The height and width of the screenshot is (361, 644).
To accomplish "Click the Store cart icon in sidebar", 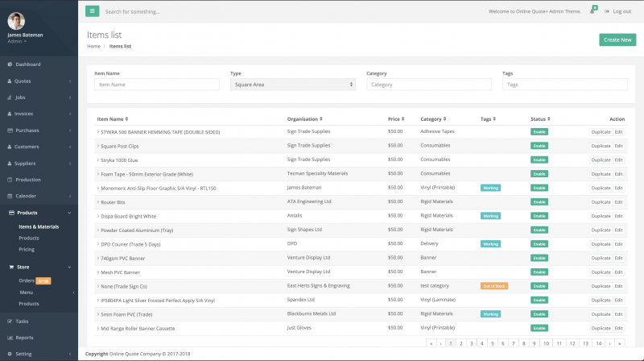I will [x=11, y=267].
